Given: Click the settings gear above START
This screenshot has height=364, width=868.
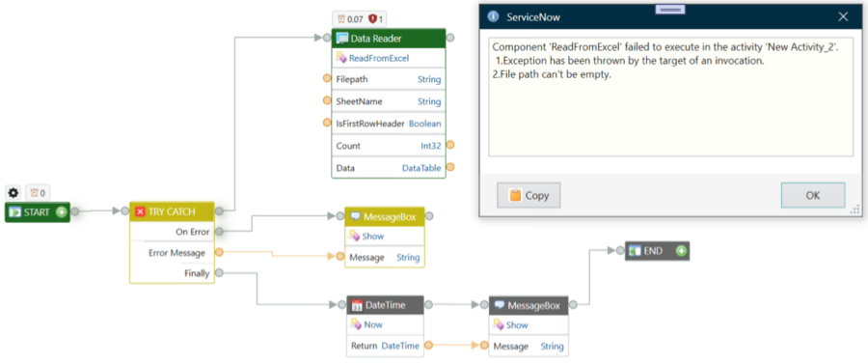Looking at the screenshot, I should coord(14,193).
